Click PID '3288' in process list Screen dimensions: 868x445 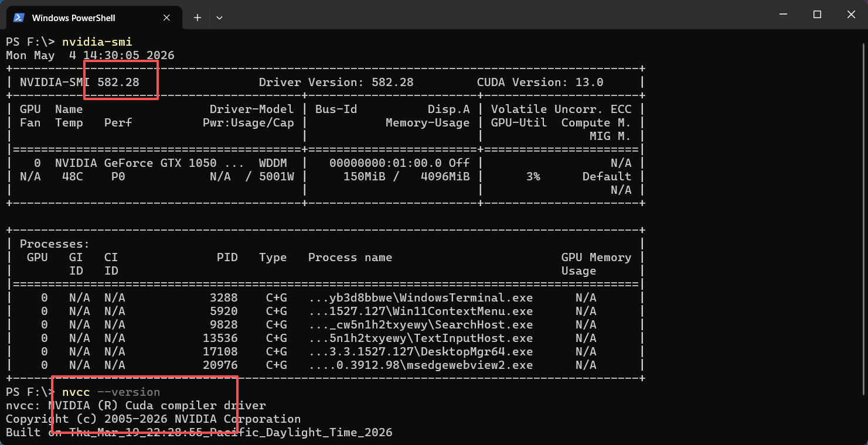224,297
